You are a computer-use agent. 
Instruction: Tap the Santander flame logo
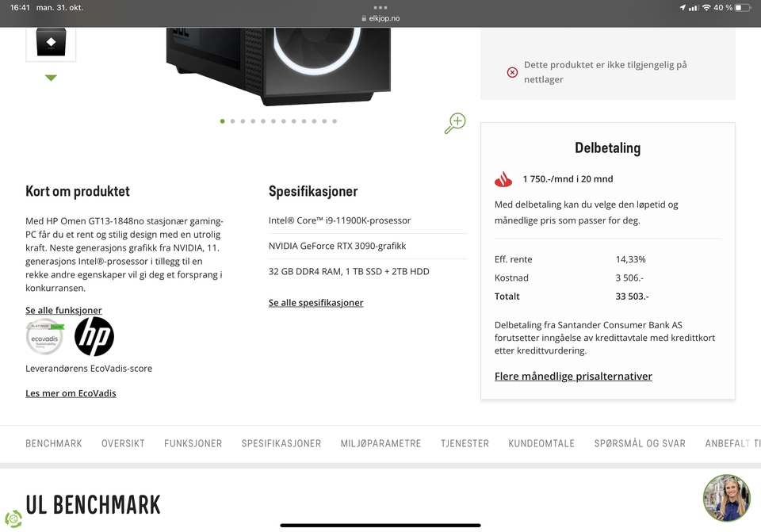point(503,179)
